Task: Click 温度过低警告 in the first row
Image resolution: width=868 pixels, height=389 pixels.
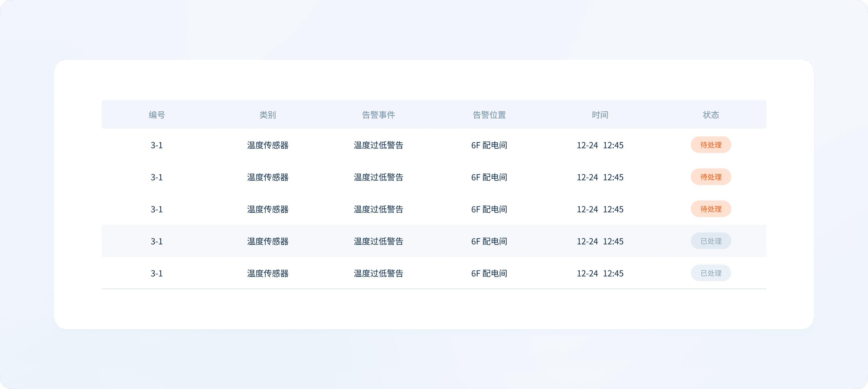Action: (378, 145)
